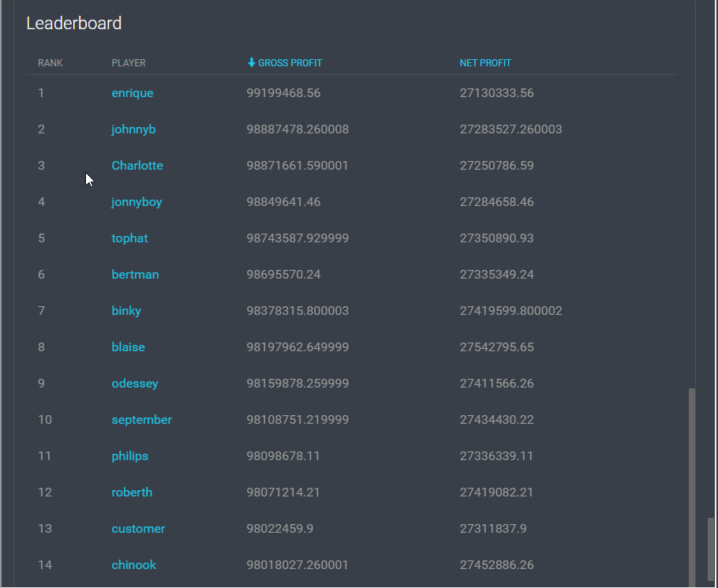The width and height of the screenshot is (718, 588).
Task: Open player profile blaise
Action: click(128, 347)
